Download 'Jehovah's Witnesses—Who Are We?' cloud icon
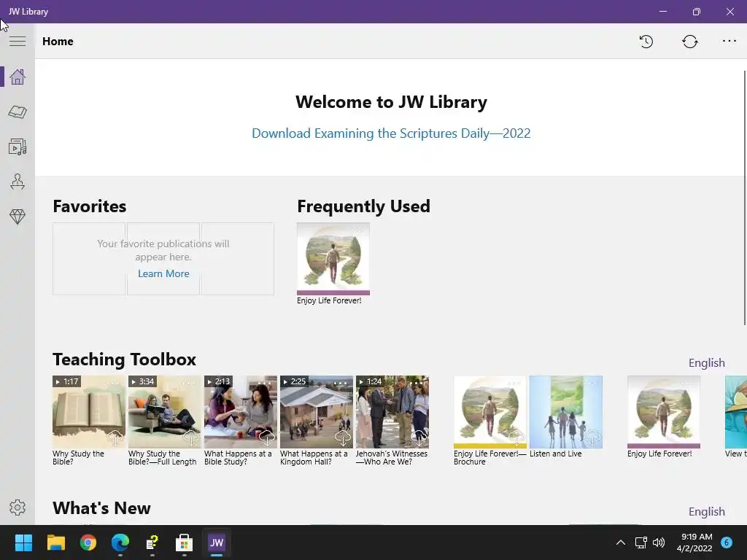The image size is (747, 560). coord(418,437)
